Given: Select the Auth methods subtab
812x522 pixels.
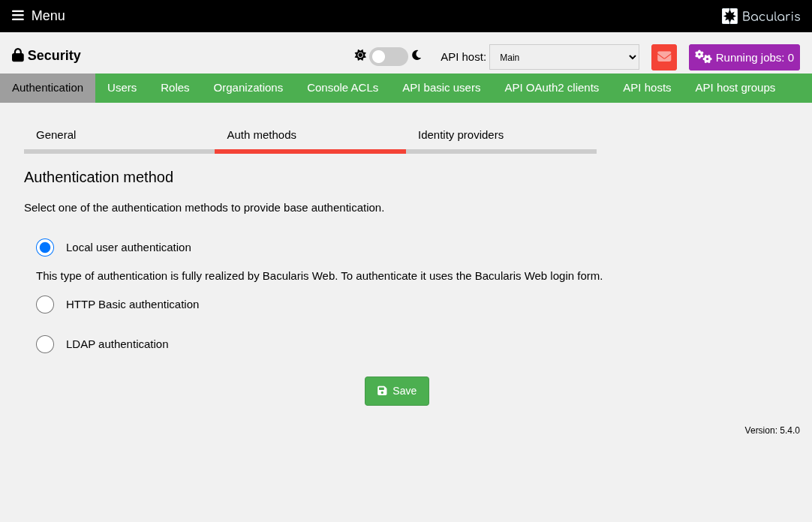Looking at the screenshot, I should point(310,136).
